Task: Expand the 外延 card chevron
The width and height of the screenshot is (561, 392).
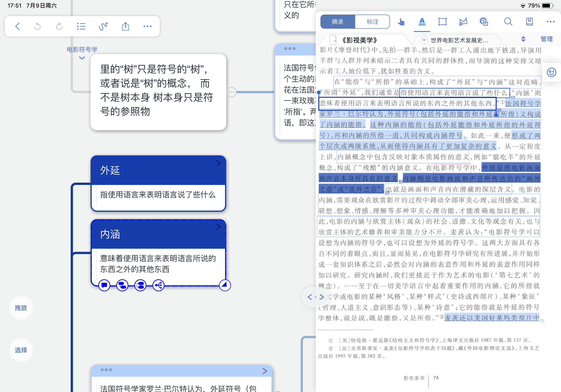Action: [218, 163]
